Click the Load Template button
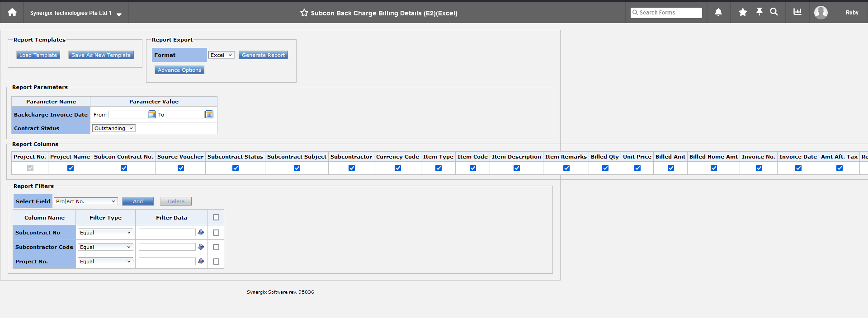868x318 pixels. click(x=38, y=55)
